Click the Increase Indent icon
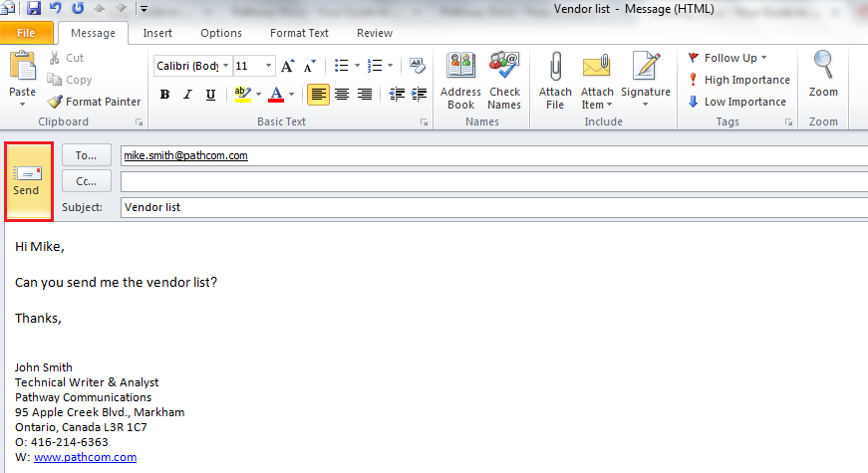Viewport: 868px width, 473px height. point(420,95)
